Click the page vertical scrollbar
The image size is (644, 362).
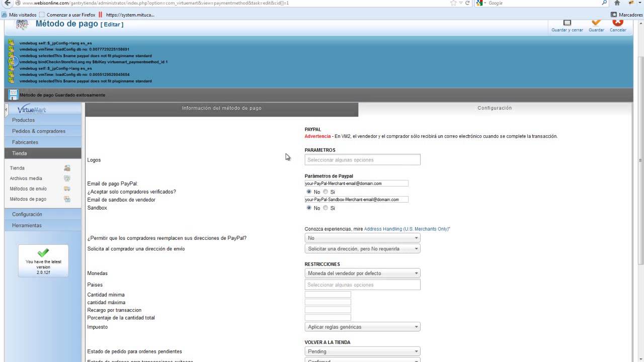tap(640, 161)
